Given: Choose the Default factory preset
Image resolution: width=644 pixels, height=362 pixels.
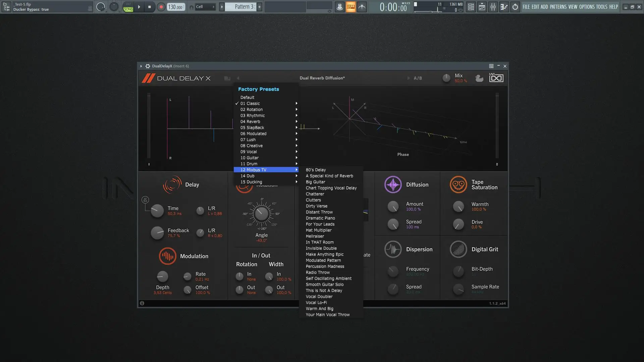Looking at the screenshot, I should (x=247, y=98).
